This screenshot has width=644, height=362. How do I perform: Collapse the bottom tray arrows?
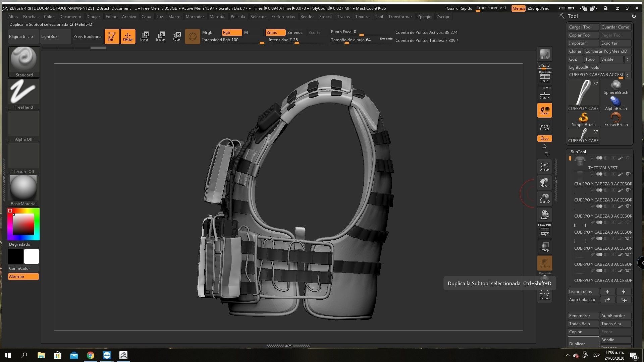tap(288, 346)
